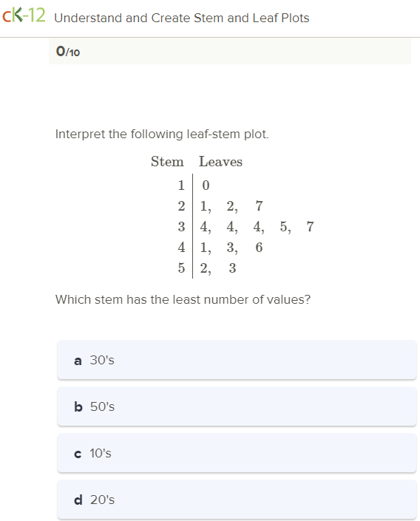Screen dimensions: 420x521
Task: Click stem value 5 in the plot
Action: tap(181, 268)
